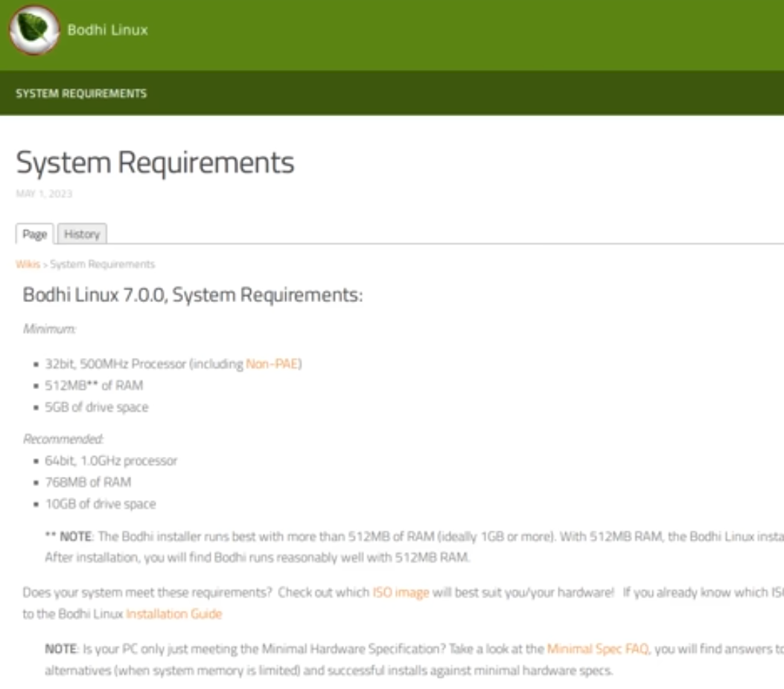Follow the Non-PAE link
This screenshot has width=784, height=689.
point(273,364)
